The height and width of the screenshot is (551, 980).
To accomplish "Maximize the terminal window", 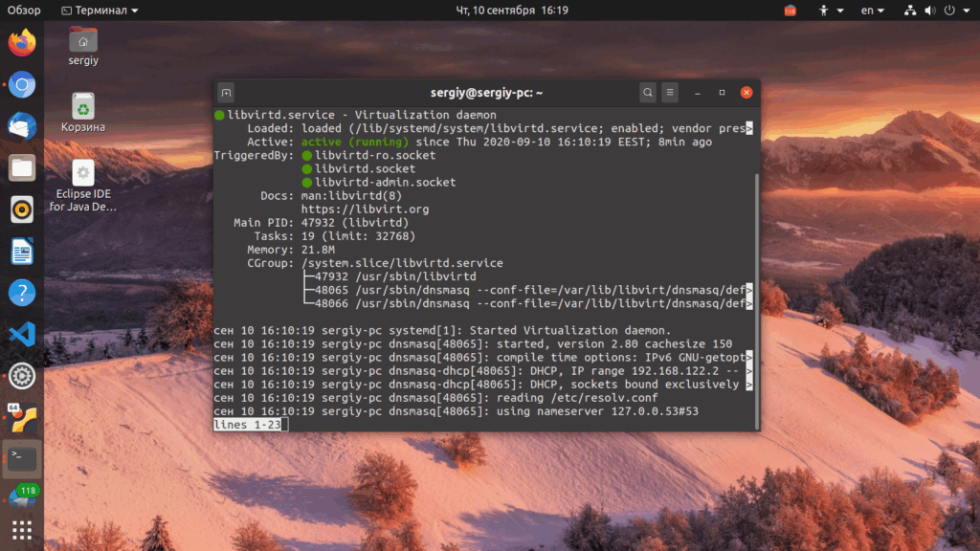I will [x=722, y=93].
